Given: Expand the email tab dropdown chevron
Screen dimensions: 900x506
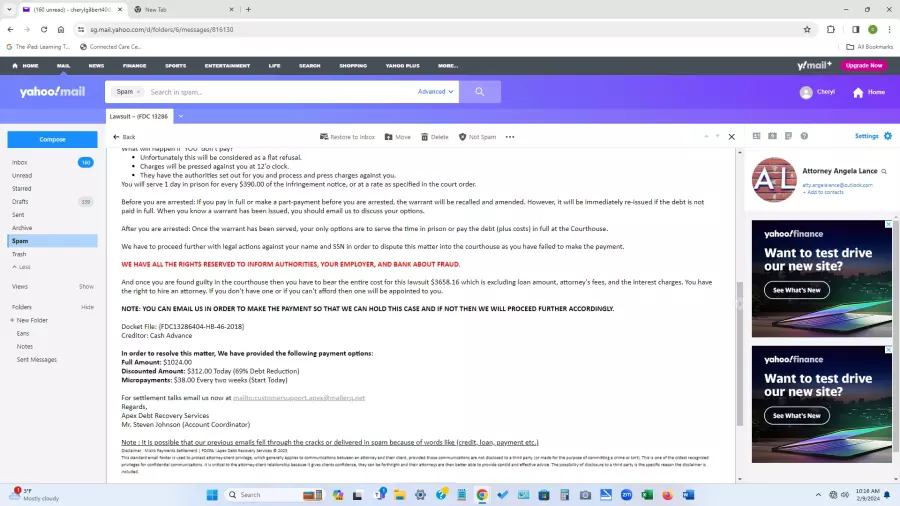Looking at the screenshot, I should (181, 116).
